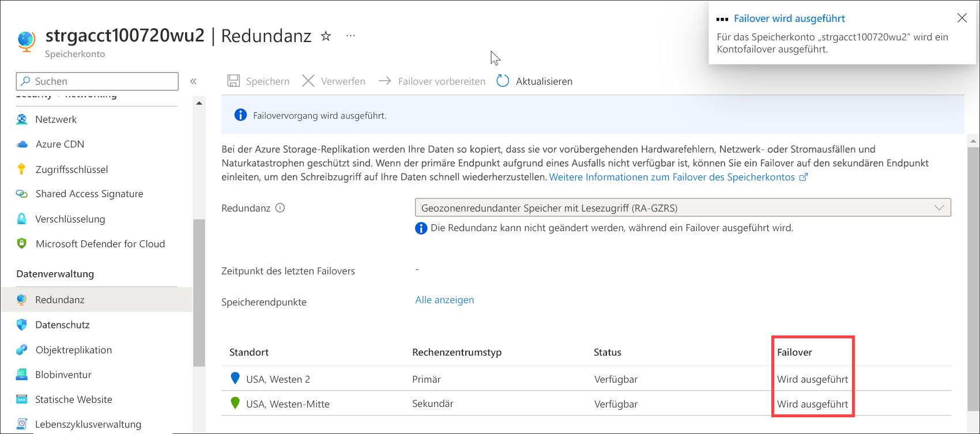Click the Blobinventur icon
This screenshot has height=434, width=980.
coord(22,374)
